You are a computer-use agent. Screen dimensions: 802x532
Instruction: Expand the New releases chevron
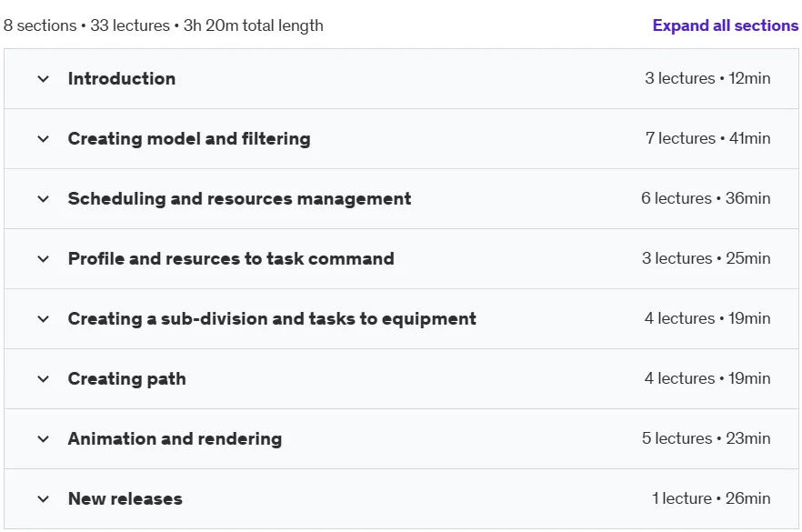(44, 498)
